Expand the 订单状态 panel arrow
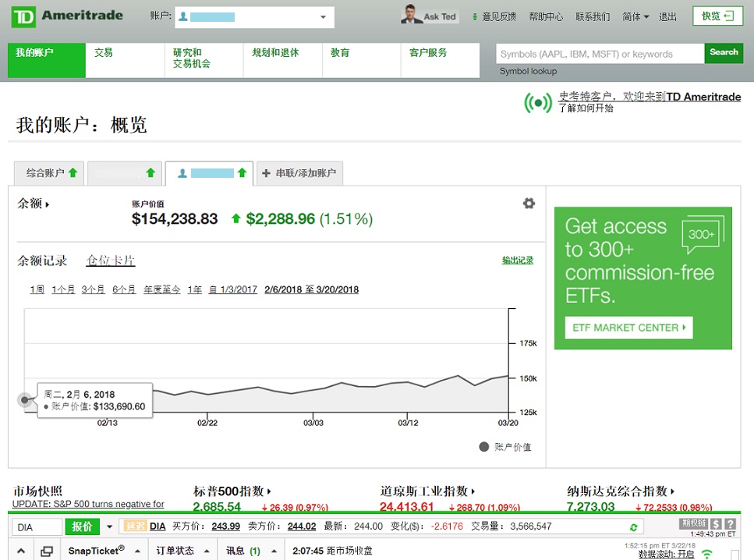This screenshot has height=560, width=754. 207,551
